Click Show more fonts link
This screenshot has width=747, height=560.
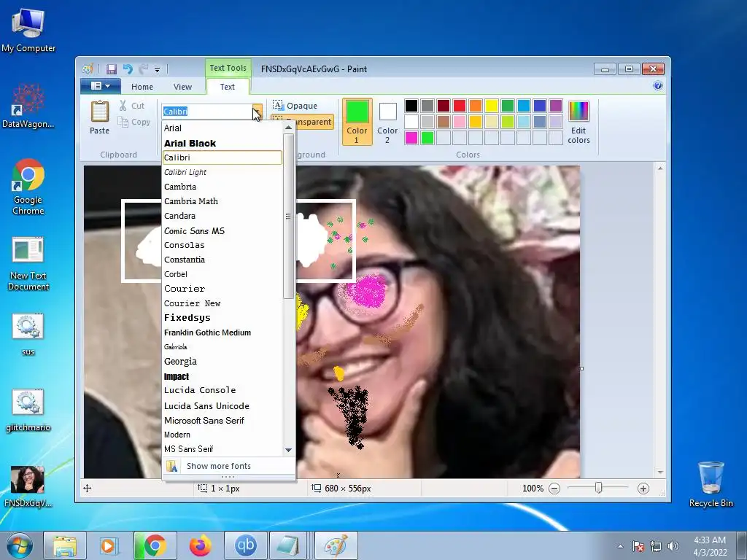228,466
